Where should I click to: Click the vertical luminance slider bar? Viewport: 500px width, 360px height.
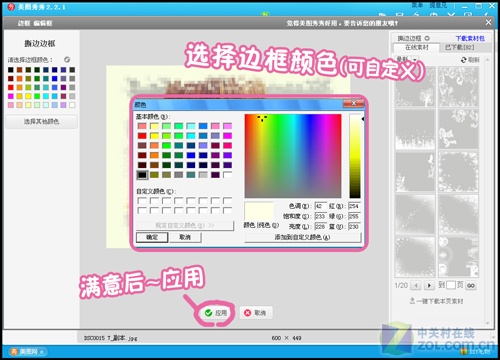355,156
